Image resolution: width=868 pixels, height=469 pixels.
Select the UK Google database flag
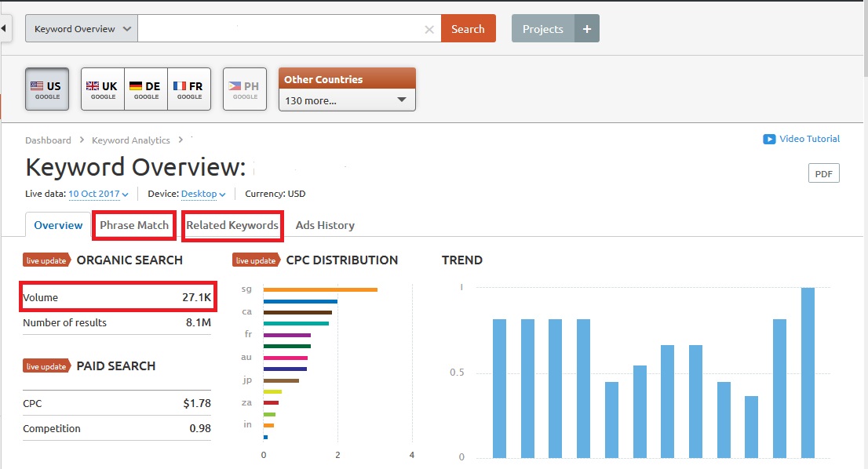pyautogui.click(x=102, y=89)
